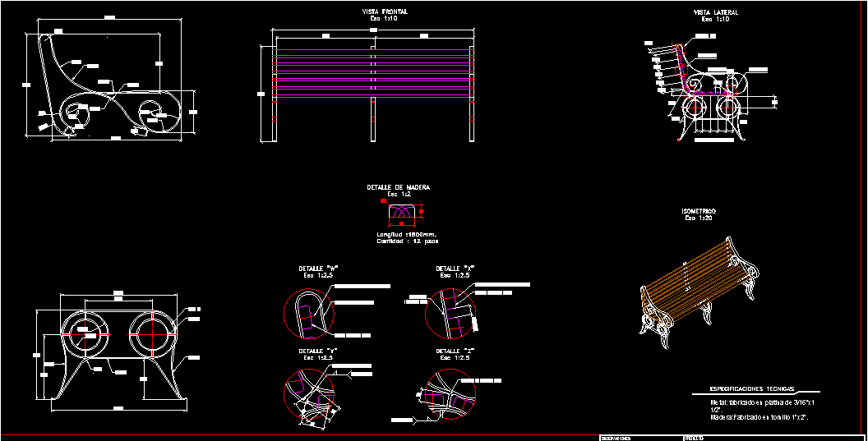Click the VISTA FRONTAL title label
This screenshot has width=868, height=441.
(x=385, y=11)
